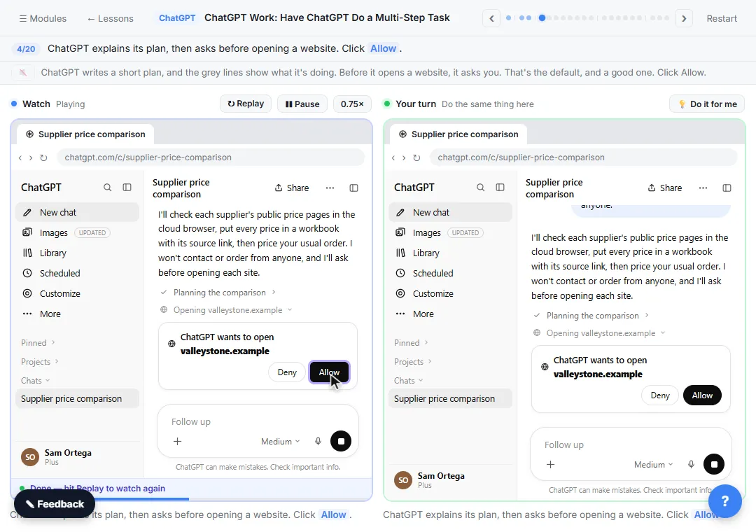Click Allow in Watch pane
The height and width of the screenshot is (532, 756).
click(x=329, y=372)
